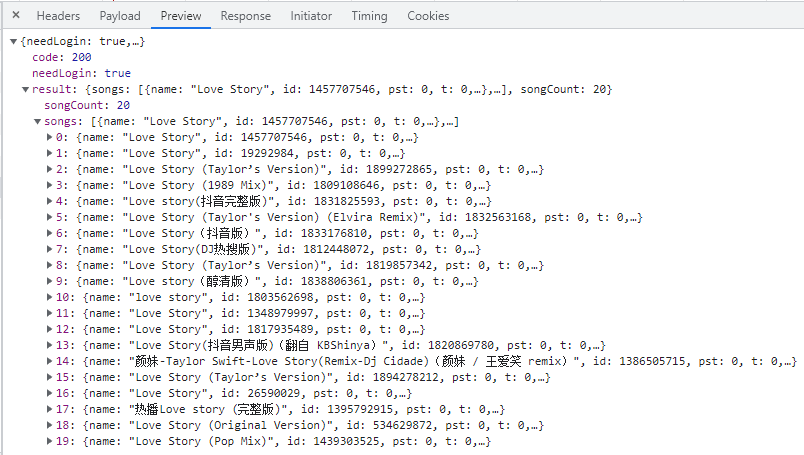
Task: Expand song entry 15 id 1894278212
Action: 50,377
